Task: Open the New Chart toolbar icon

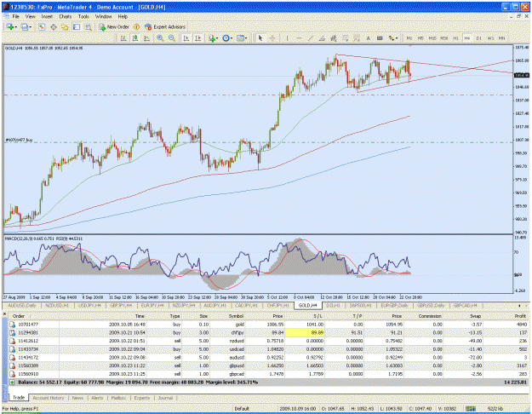Action: (x=10, y=26)
